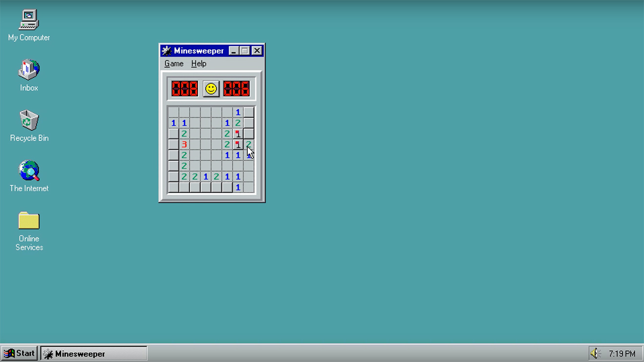644x362 pixels.
Task: Open the My Computer desktop icon
Action: pos(29,25)
